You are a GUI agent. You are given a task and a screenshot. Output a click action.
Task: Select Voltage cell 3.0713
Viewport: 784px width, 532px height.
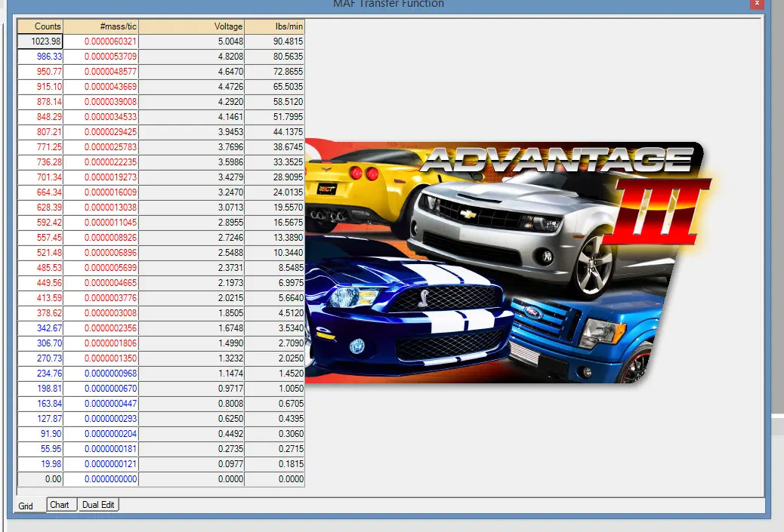192,208
